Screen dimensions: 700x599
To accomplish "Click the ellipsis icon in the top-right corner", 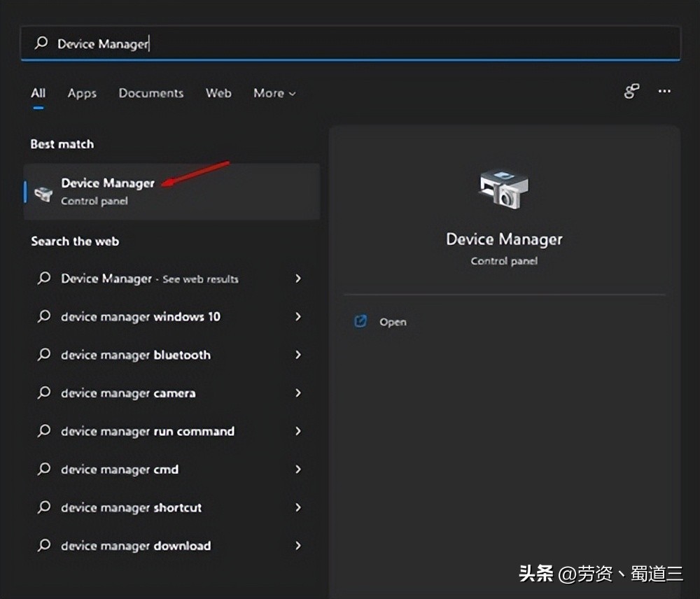I will [x=664, y=92].
